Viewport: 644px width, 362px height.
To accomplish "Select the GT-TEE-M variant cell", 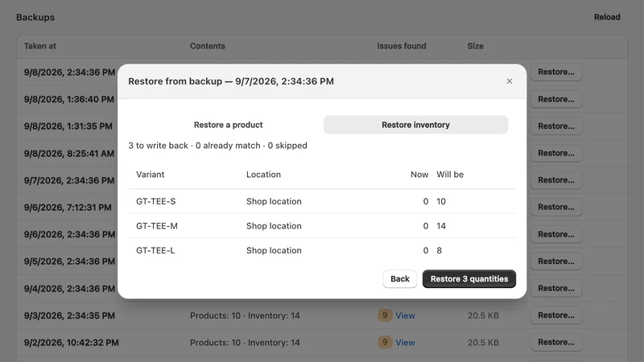I will [x=157, y=226].
